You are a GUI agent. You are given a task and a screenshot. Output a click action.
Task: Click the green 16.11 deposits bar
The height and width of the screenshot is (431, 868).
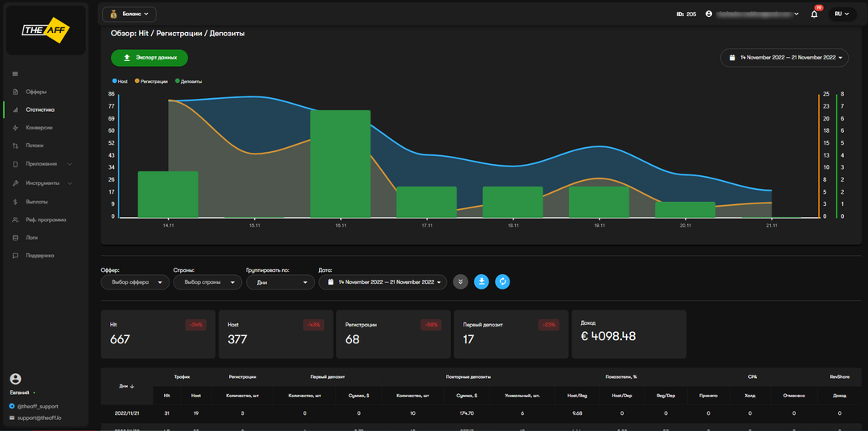pos(340,164)
